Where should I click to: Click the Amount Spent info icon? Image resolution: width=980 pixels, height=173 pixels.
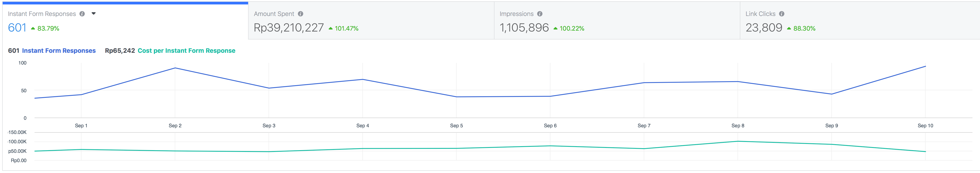click(300, 14)
